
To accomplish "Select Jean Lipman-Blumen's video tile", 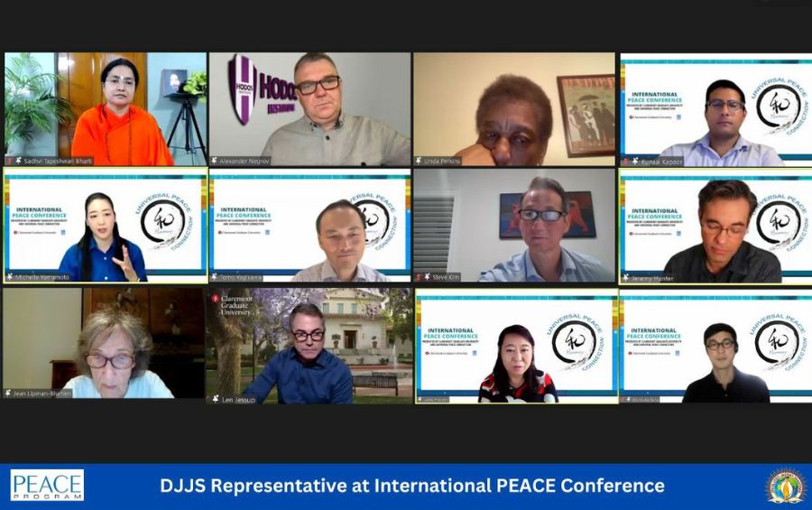I will point(104,343).
